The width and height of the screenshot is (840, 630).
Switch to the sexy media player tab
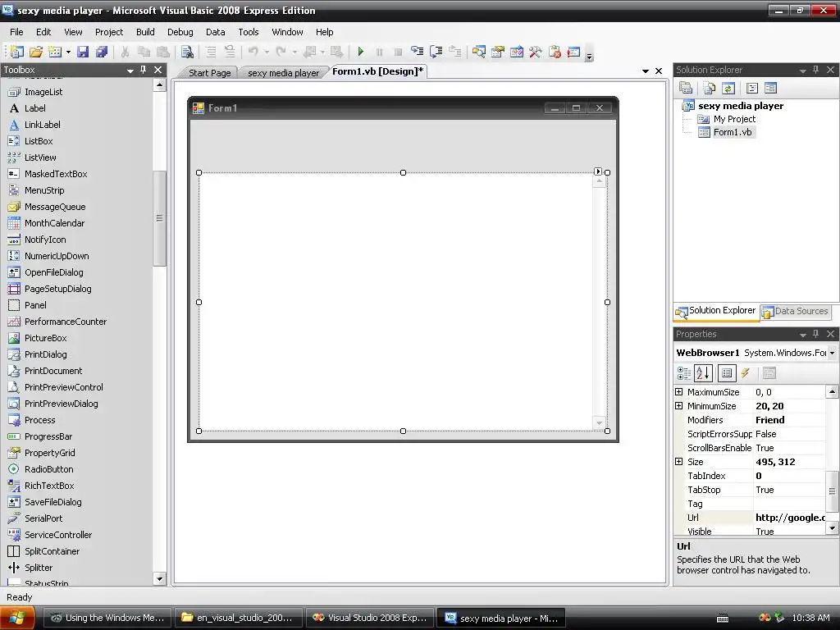[x=283, y=73]
